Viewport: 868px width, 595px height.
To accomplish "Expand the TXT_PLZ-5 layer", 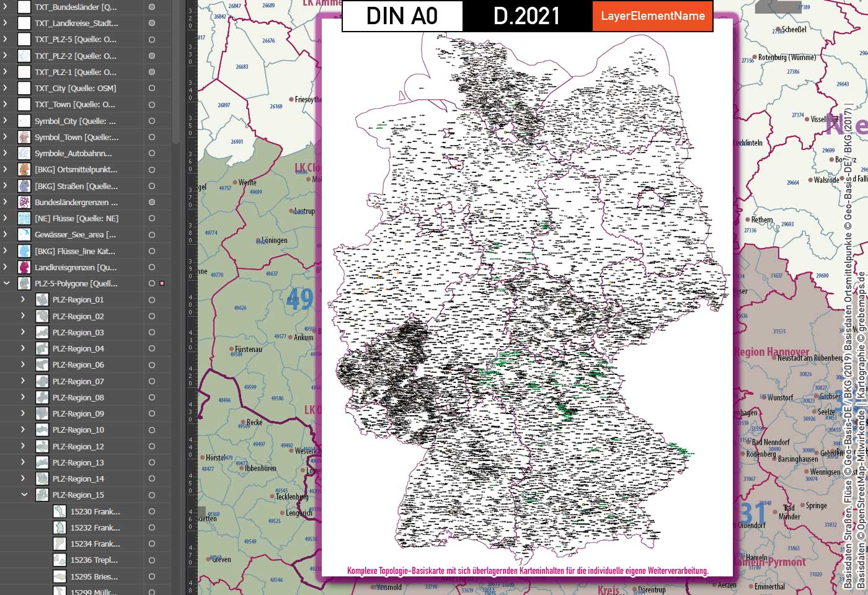I will (5, 39).
